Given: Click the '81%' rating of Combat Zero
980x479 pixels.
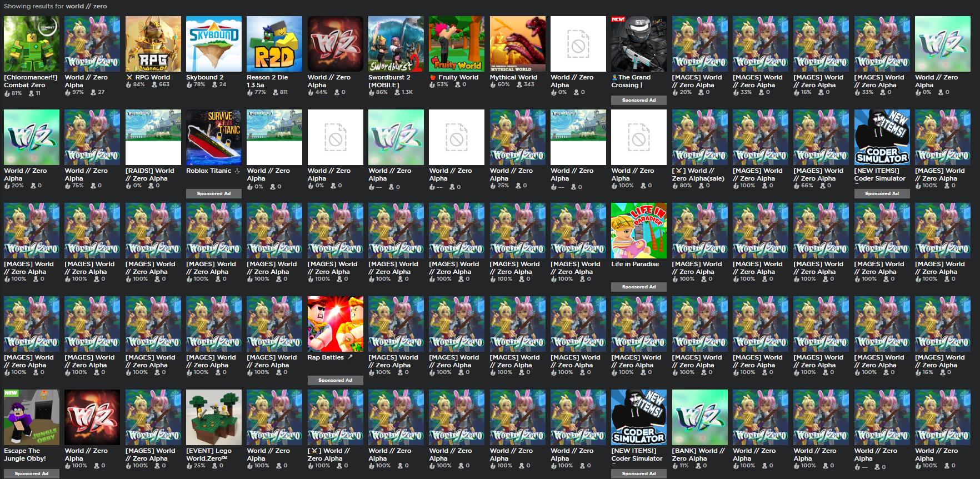Looking at the screenshot, I should click(x=17, y=93).
